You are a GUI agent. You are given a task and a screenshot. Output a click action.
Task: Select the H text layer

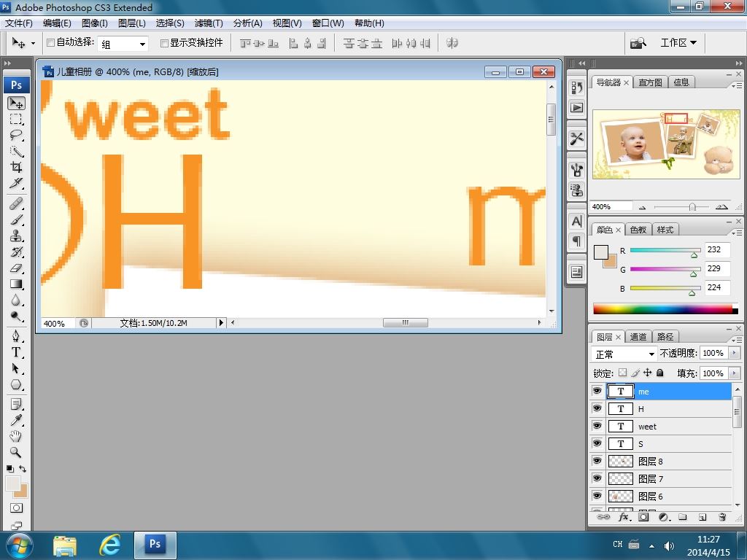(678, 409)
